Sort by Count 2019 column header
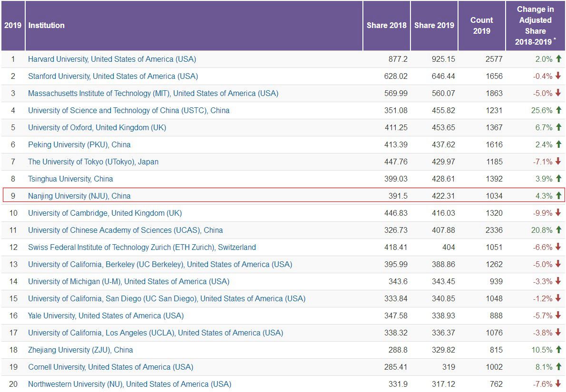Viewport: 566px width, 392px height. [481, 26]
